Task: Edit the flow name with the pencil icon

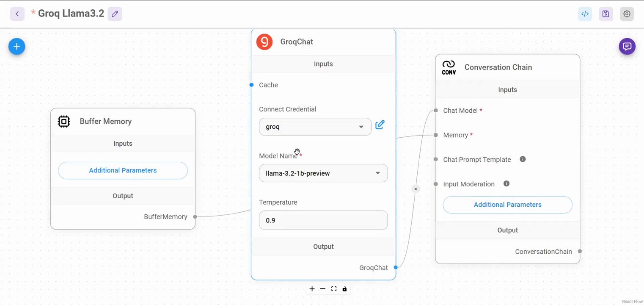Action: [x=115, y=14]
